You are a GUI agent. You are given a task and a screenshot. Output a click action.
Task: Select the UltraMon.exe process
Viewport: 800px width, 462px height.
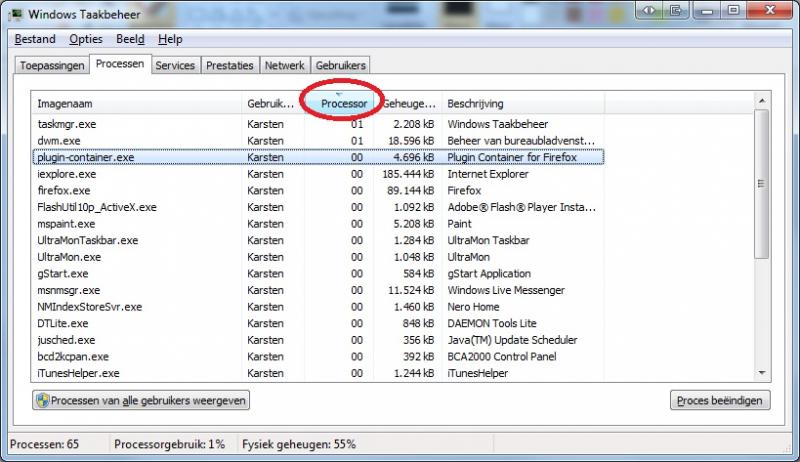coord(318,257)
